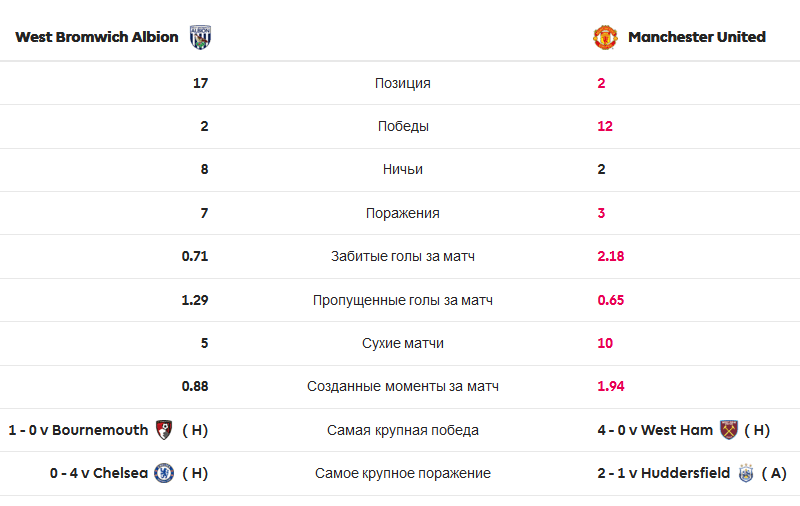This screenshot has width=800, height=506.
Task: Click the West Bromwich Albion crest icon
Action: point(201,37)
